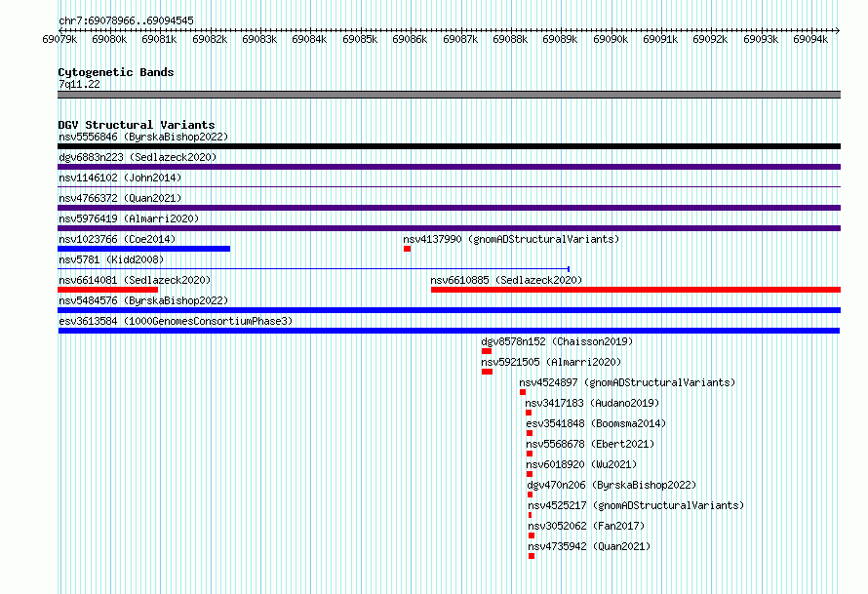Select the dgv470n206 (ByrskaBishop2022) red marker
This screenshot has width=868, height=594.
[x=531, y=495]
